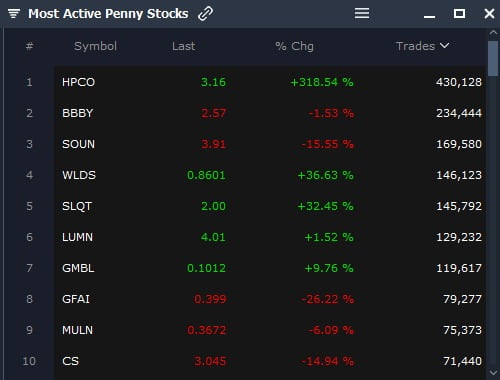Screen dimensions: 500x380
Task: Select the GFAI symbol
Action: pyautogui.click(x=76, y=299)
